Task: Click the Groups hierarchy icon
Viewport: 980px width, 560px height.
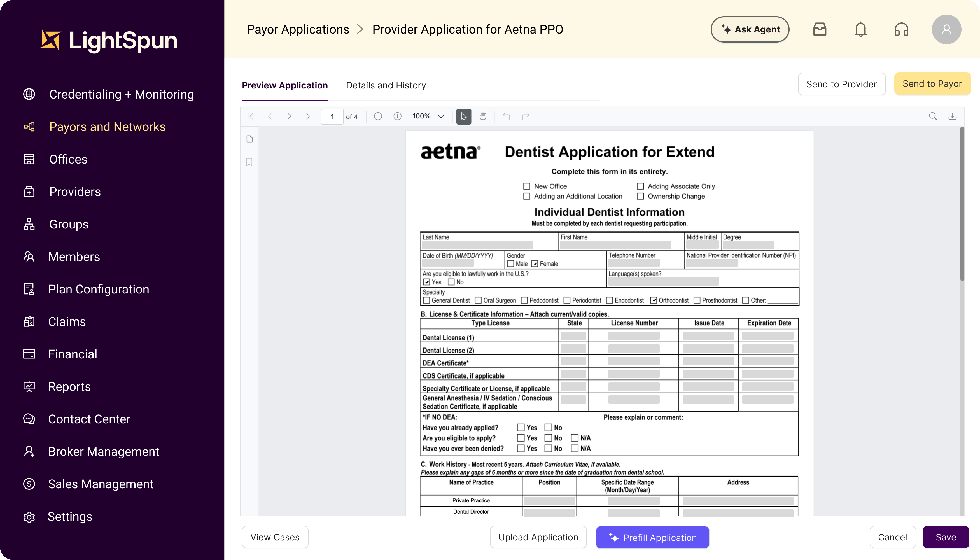Action: tap(29, 224)
